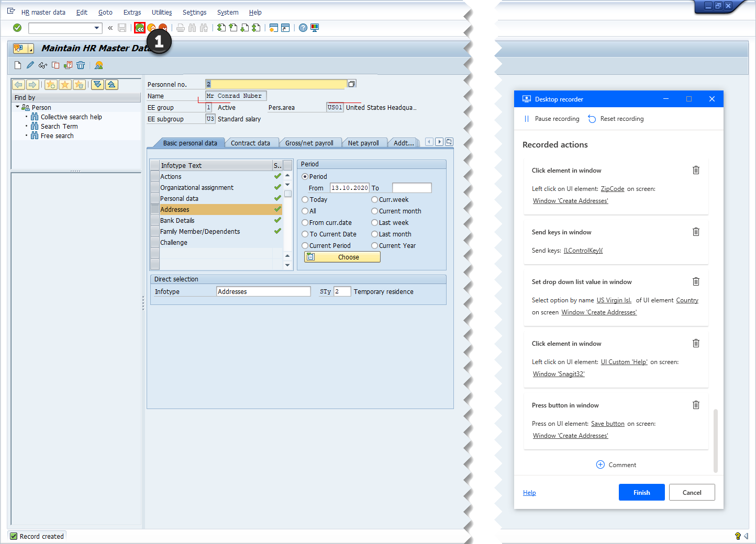
Task: Collapse the Person tree node
Action: coord(17,107)
